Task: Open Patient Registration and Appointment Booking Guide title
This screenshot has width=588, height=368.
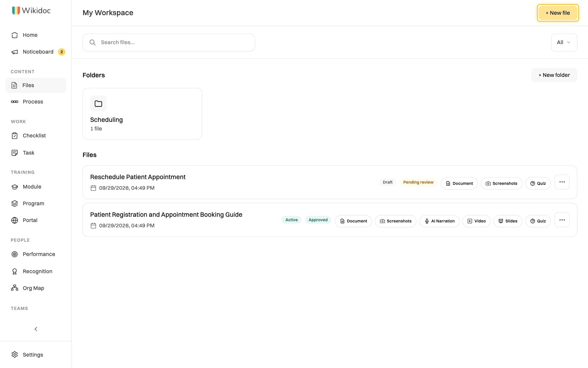Action: click(166, 215)
